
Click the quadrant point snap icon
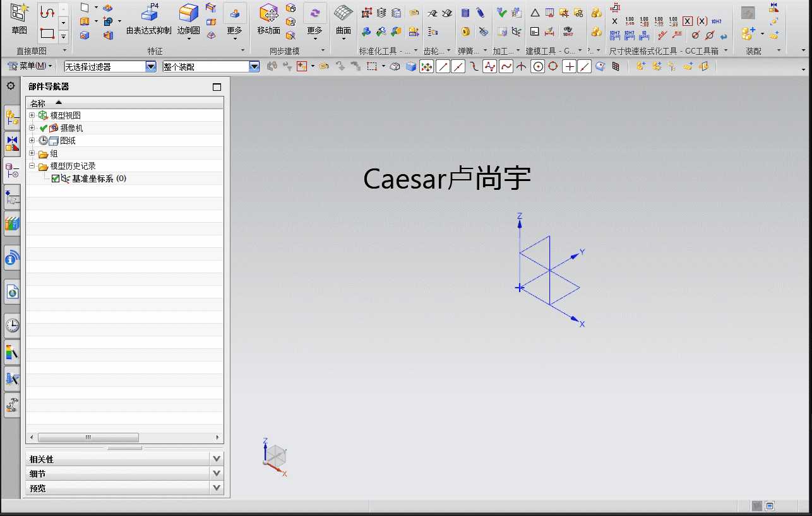(553, 66)
